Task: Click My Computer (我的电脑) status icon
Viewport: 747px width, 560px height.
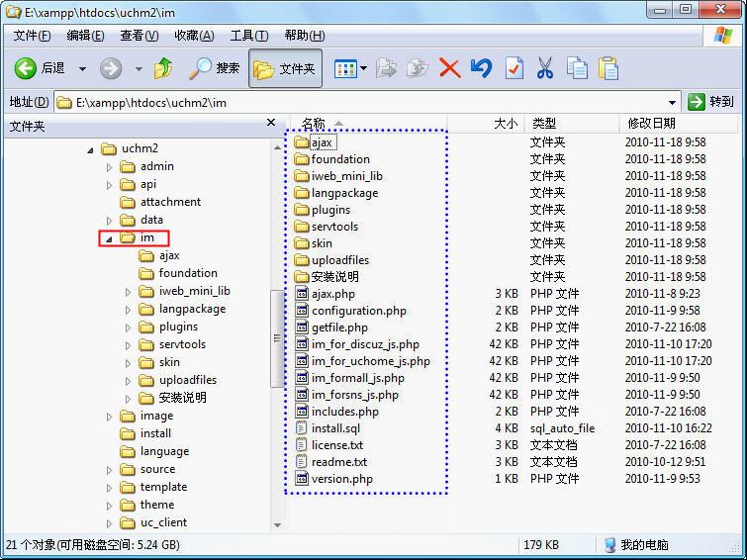Action: pyautogui.click(x=609, y=545)
